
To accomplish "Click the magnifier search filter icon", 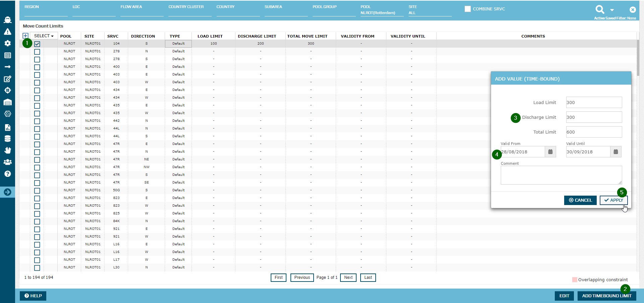I will pos(600,9).
